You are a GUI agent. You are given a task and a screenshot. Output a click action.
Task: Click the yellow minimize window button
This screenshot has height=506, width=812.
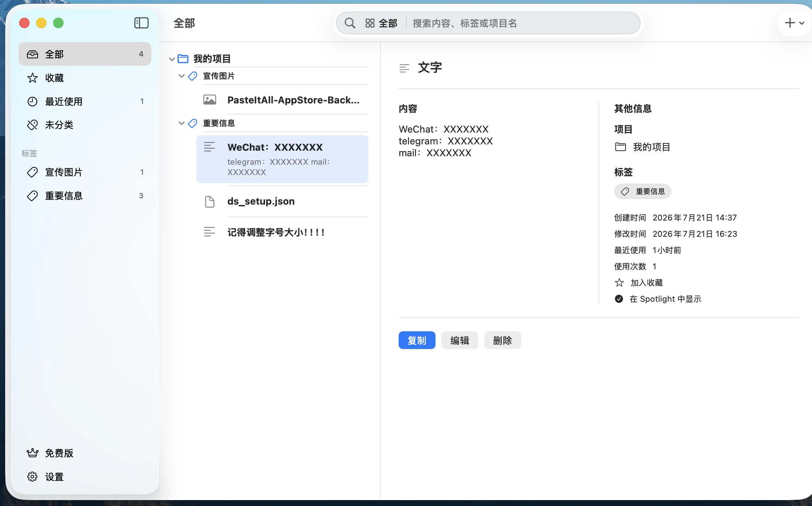pyautogui.click(x=41, y=23)
